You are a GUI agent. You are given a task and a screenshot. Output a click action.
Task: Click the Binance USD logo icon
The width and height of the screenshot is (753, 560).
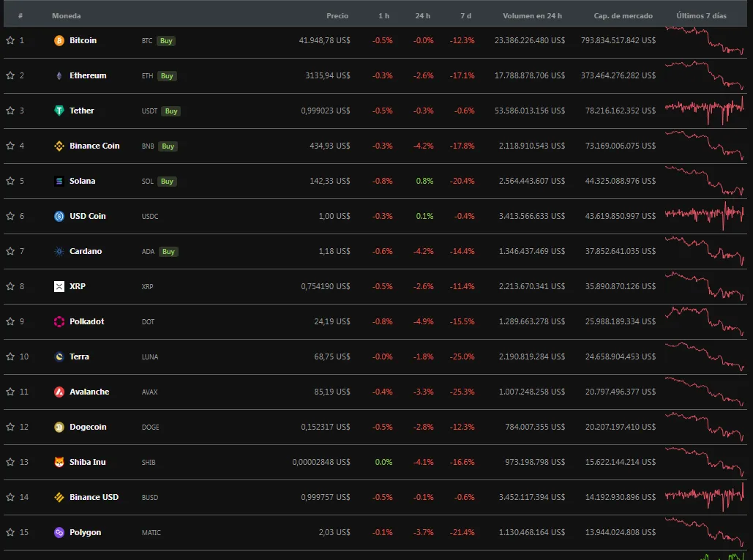point(59,498)
